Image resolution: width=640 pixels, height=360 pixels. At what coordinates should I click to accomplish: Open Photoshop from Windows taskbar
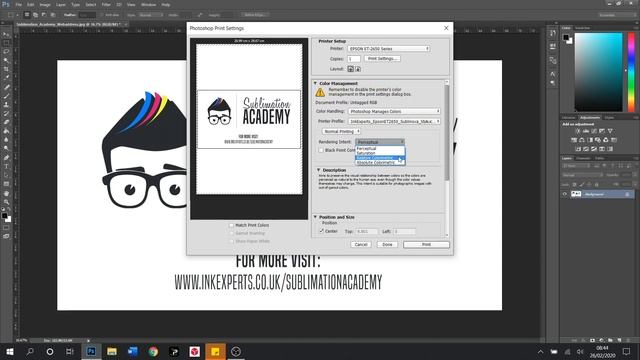point(91,351)
